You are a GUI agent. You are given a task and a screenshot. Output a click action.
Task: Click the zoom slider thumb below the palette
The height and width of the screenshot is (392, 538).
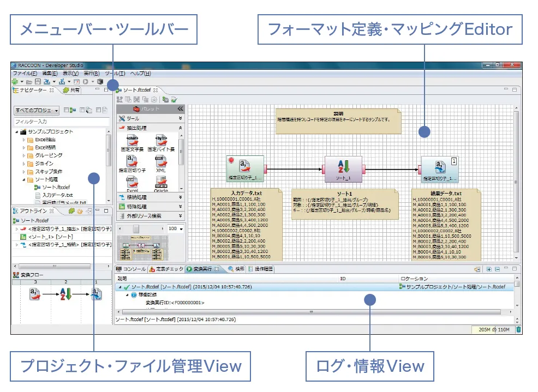coord(136,229)
